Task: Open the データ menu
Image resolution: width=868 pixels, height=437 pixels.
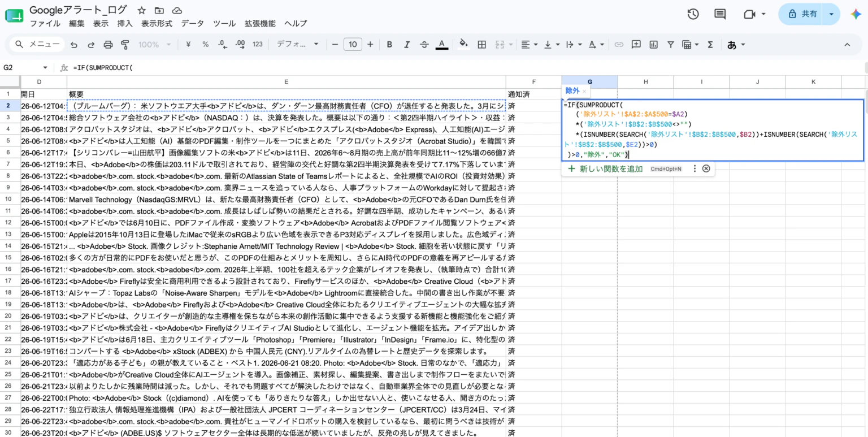Action: pos(193,23)
